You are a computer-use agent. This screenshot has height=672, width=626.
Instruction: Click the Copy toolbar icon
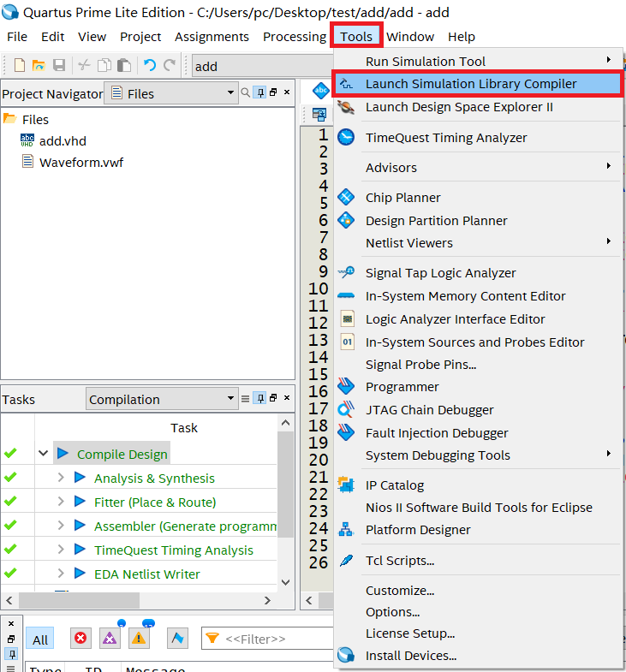pyautogui.click(x=104, y=65)
